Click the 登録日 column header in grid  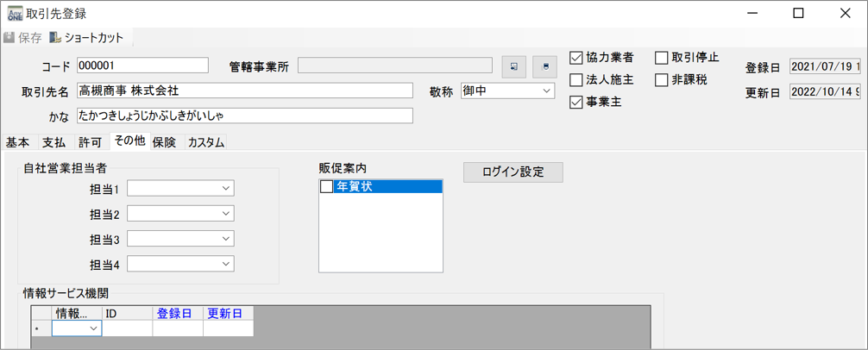click(x=178, y=314)
